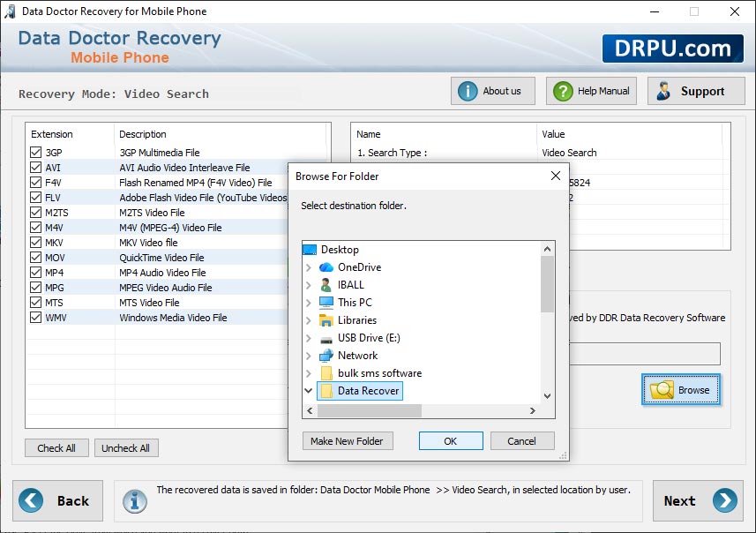Select "MKV Video file" description
Viewport: 756px width, 533px height.
pyautogui.click(x=148, y=243)
